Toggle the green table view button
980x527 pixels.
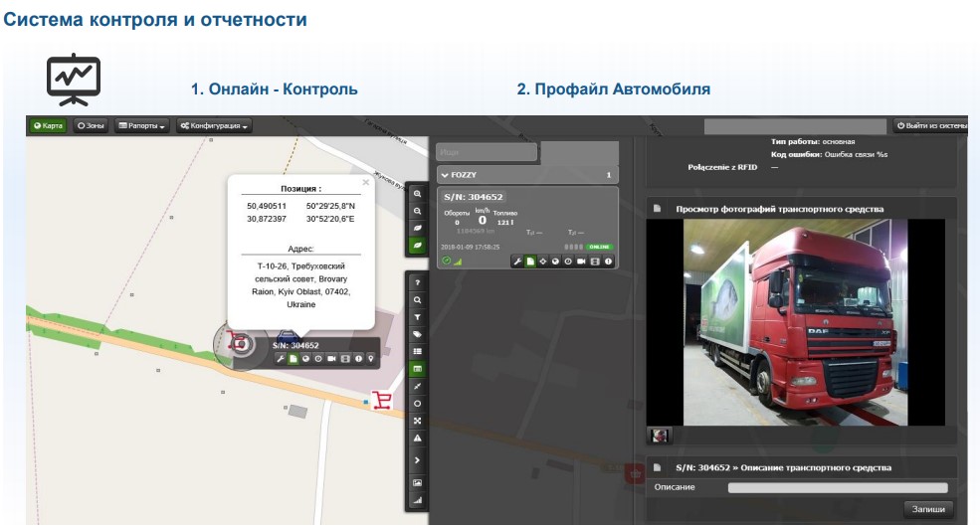point(418,368)
